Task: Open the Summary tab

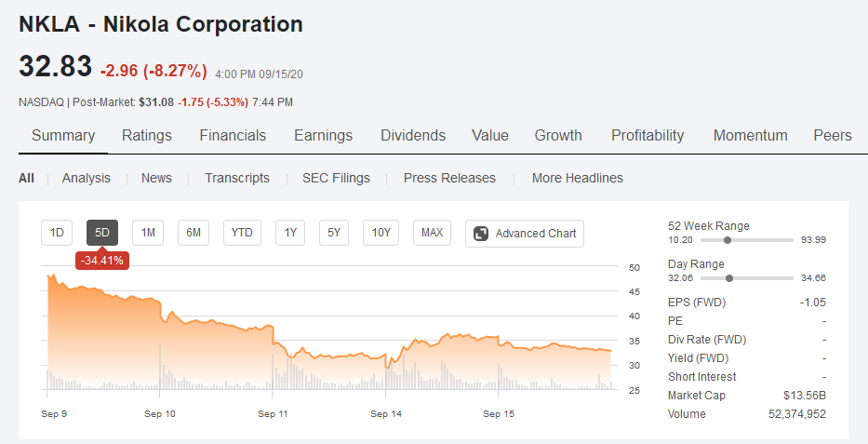Action: click(x=63, y=136)
